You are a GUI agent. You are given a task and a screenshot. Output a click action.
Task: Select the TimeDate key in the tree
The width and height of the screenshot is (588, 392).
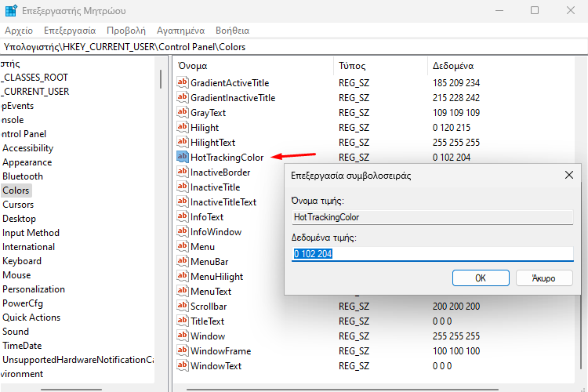click(22, 346)
